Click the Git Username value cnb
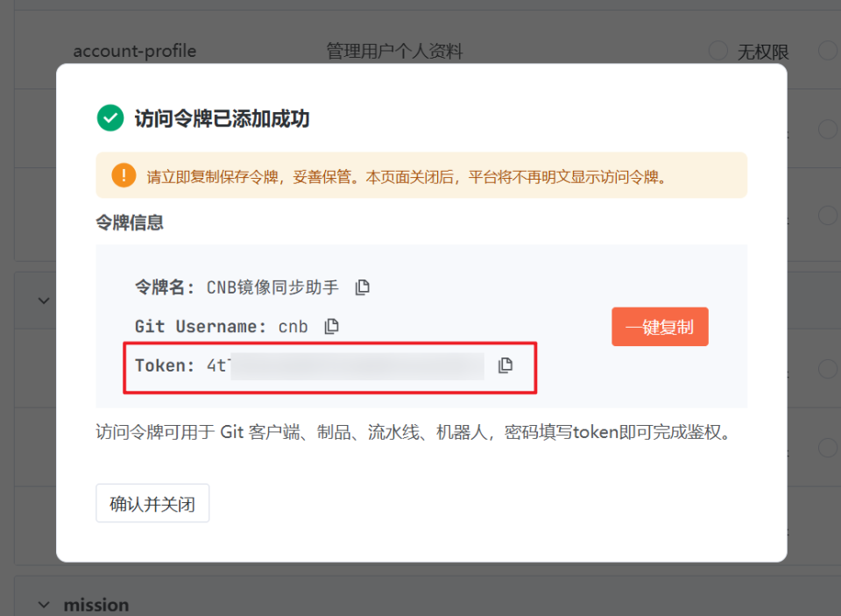The image size is (841, 616). coord(293,326)
